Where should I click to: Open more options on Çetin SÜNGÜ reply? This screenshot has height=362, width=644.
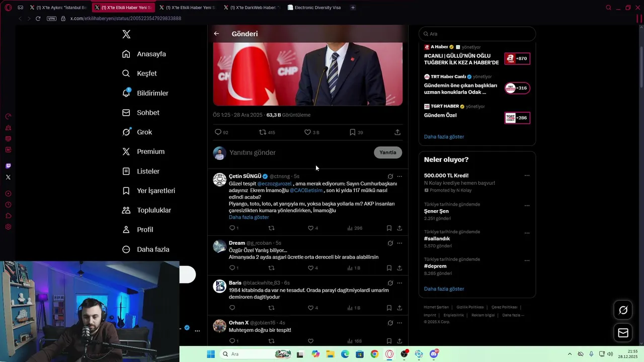click(399, 176)
